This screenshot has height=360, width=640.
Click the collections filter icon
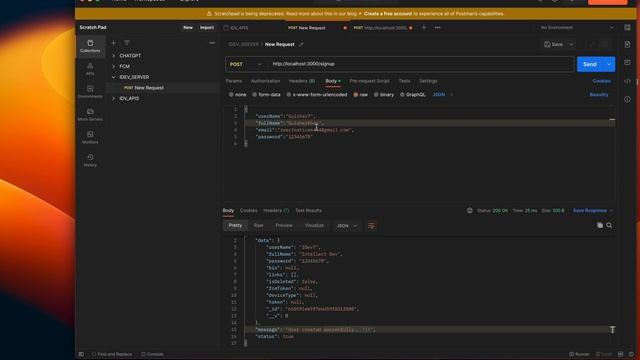[x=127, y=42]
